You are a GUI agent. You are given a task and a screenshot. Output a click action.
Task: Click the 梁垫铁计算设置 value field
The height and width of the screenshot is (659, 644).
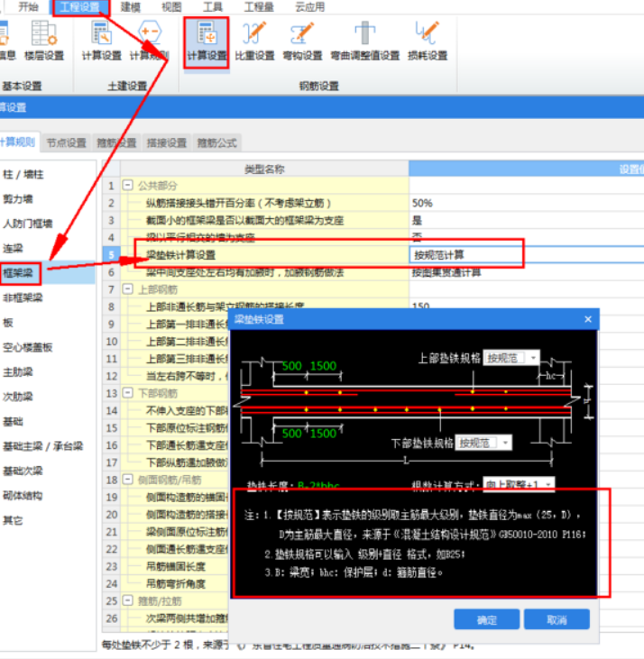click(x=465, y=255)
